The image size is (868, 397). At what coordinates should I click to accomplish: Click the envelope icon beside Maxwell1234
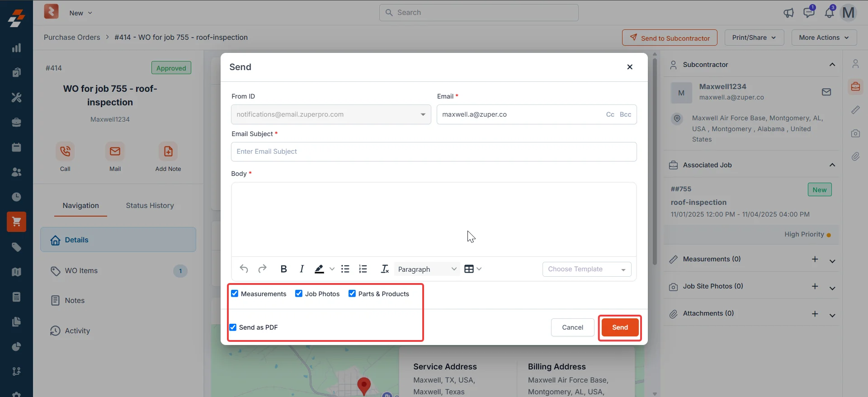click(826, 92)
